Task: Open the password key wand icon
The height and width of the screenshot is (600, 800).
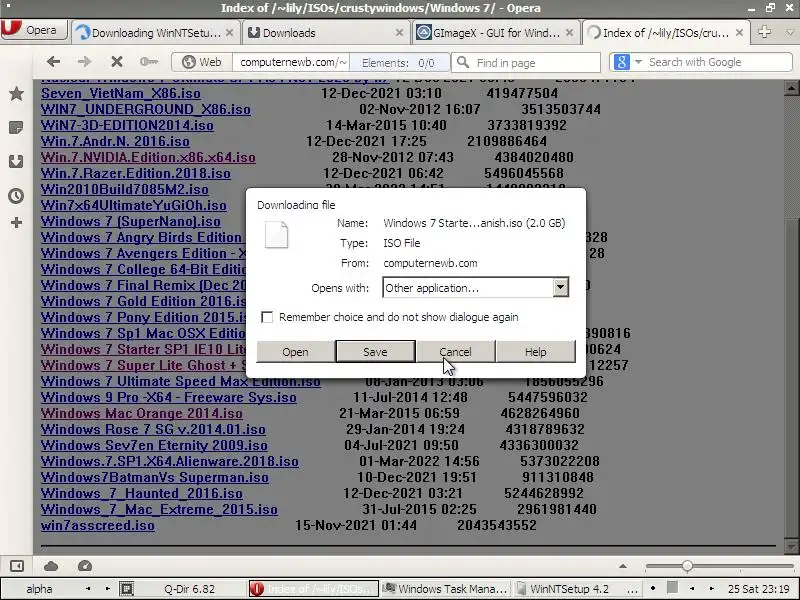Action: 148,62
